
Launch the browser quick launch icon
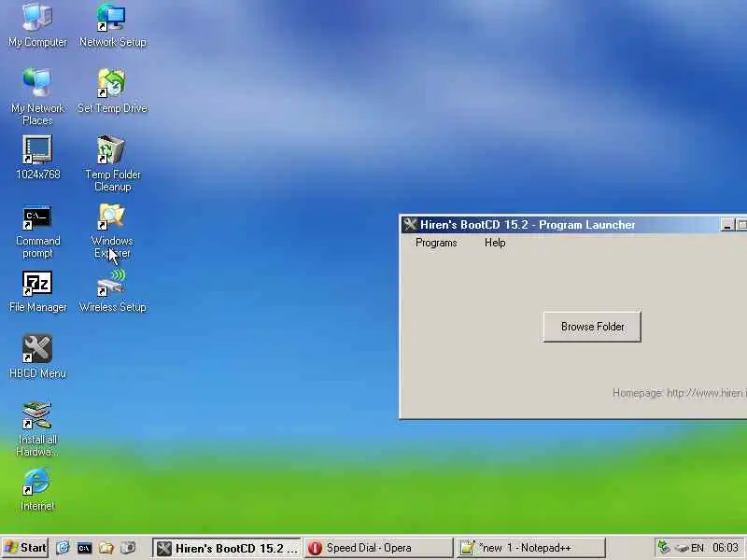[x=63, y=548]
